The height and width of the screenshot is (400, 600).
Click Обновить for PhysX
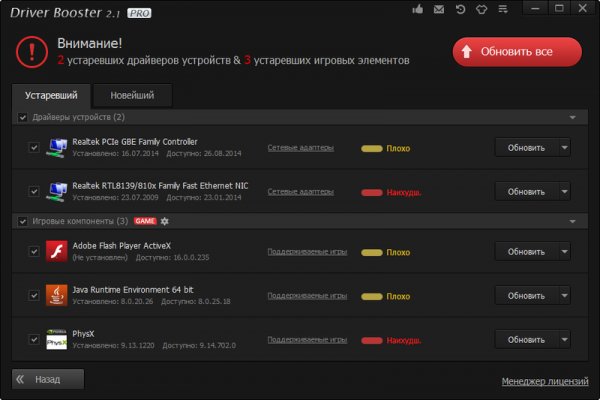527,340
